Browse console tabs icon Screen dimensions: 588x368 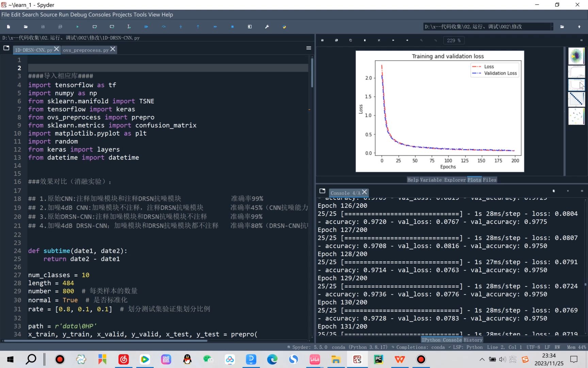point(322,191)
